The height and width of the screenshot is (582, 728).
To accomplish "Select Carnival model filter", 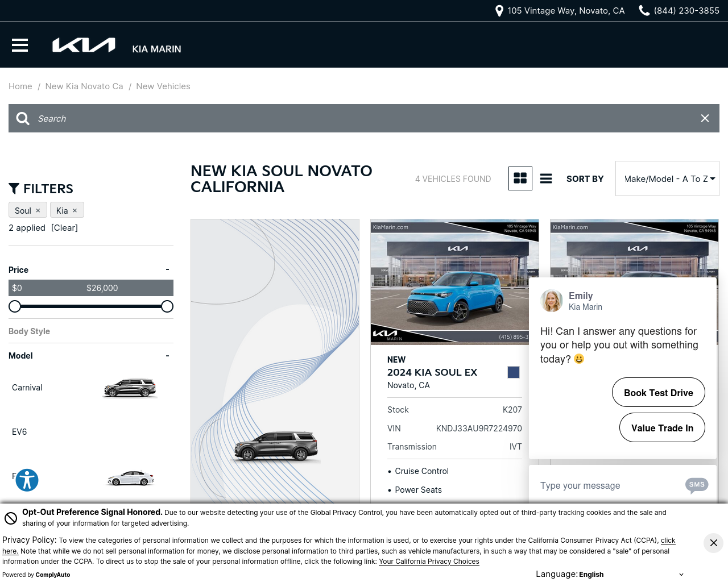I will (27, 388).
